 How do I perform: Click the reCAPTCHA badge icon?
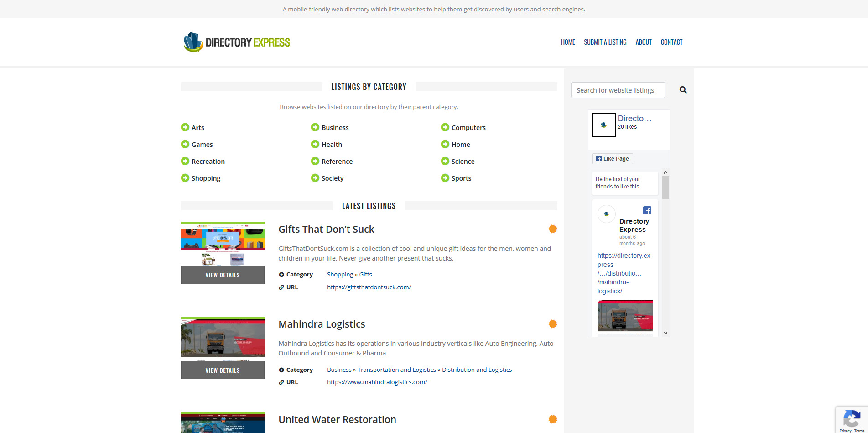[852, 418]
